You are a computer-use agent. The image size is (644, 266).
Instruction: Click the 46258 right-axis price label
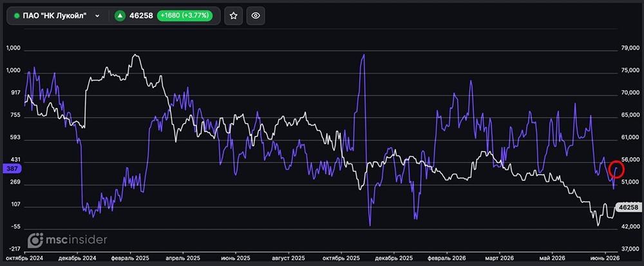coord(629,207)
